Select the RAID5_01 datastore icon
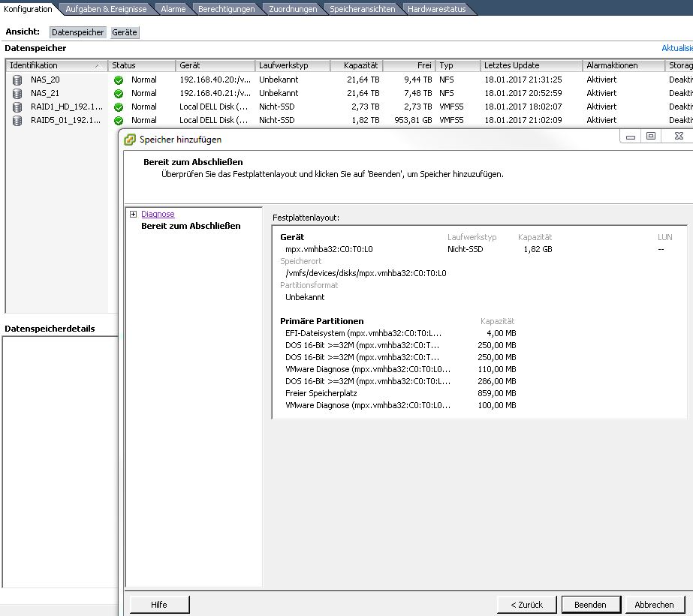This screenshot has width=693, height=616. 17,120
